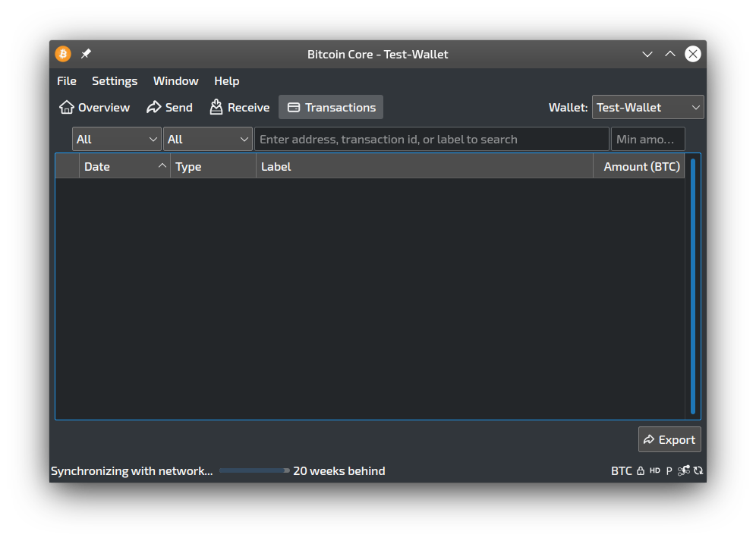Toggle the pin icon to keep window on top

coord(86,54)
